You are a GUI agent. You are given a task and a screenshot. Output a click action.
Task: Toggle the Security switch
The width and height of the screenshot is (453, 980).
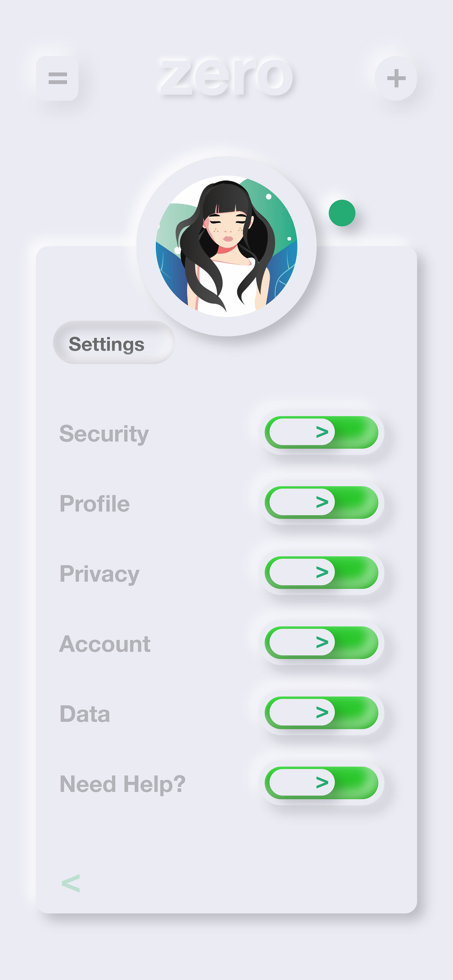[x=322, y=432]
